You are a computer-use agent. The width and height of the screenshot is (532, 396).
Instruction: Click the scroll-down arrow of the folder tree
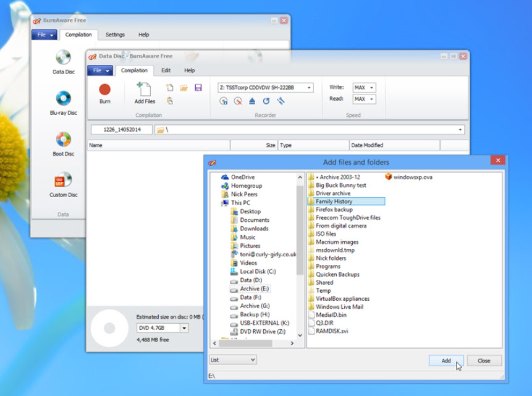(x=300, y=335)
